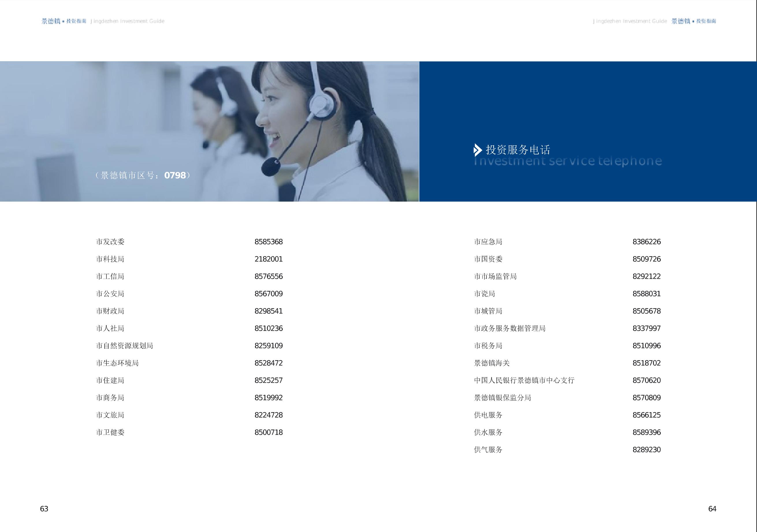The height and width of the screenshot is (532, 757).
Task: Click the 市卫健委 entry
Action: 110,432
